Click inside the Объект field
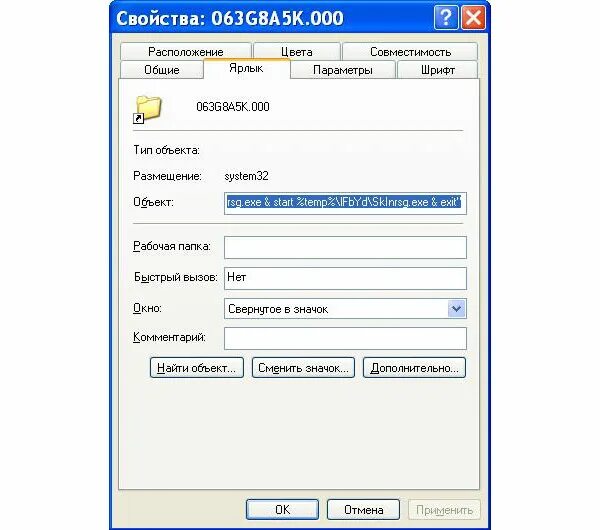Image resolution: width=600 pixels, height=530 pixels. [x=345, y=203]
